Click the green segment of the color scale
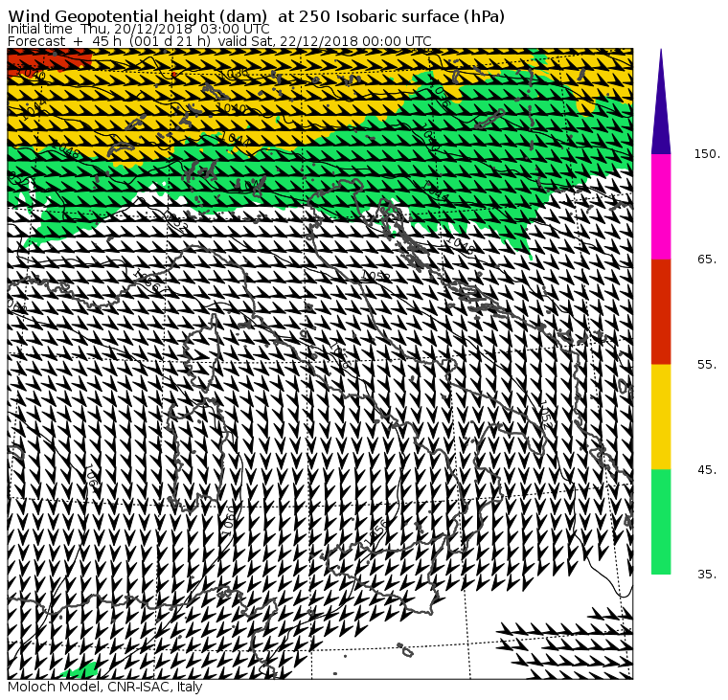This screenshot has width=728, height=700. click(x=661, y=522)
